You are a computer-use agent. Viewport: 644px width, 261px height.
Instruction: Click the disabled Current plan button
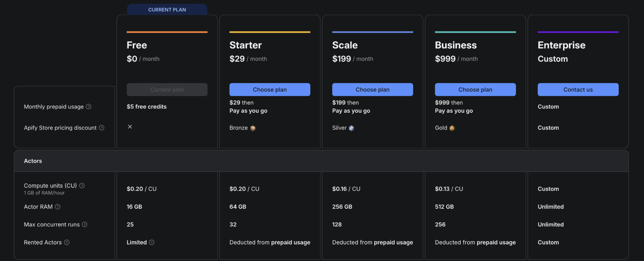click(167, 90)
